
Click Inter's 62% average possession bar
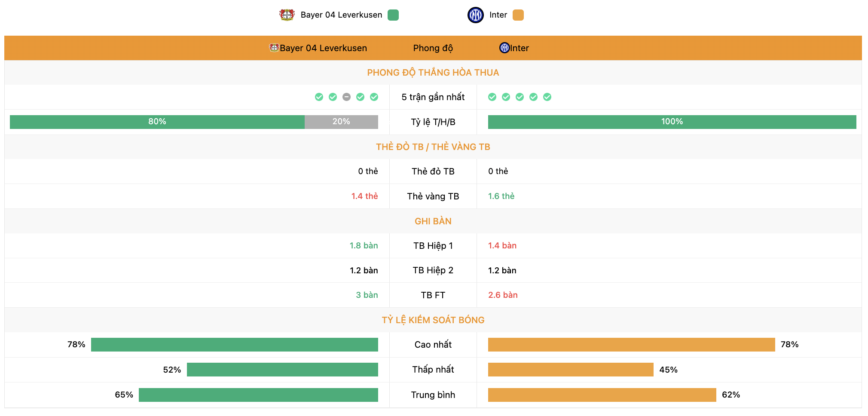pyautogui.click(x=602, y=395)
